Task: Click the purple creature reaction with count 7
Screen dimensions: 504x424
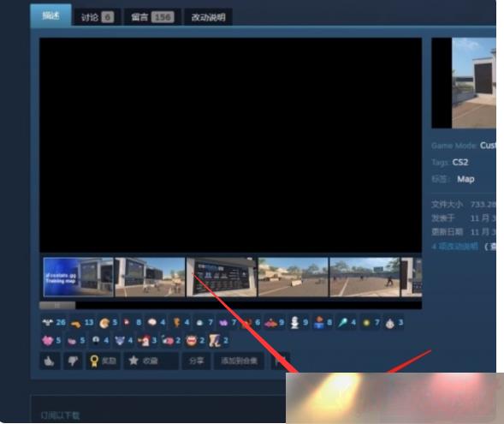Action: (228, 322)
